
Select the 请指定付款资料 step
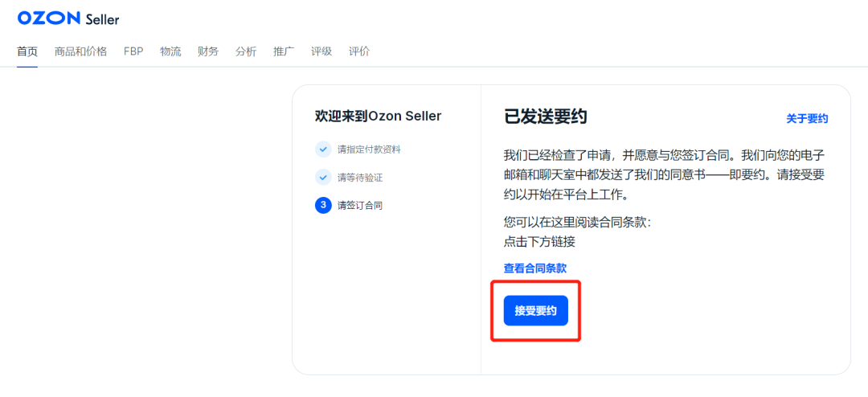369,149
